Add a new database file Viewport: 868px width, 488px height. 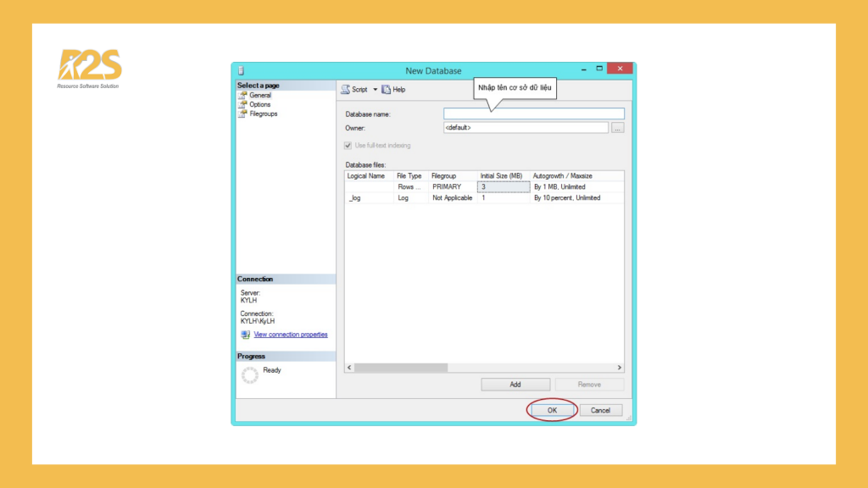coord(515,383)
